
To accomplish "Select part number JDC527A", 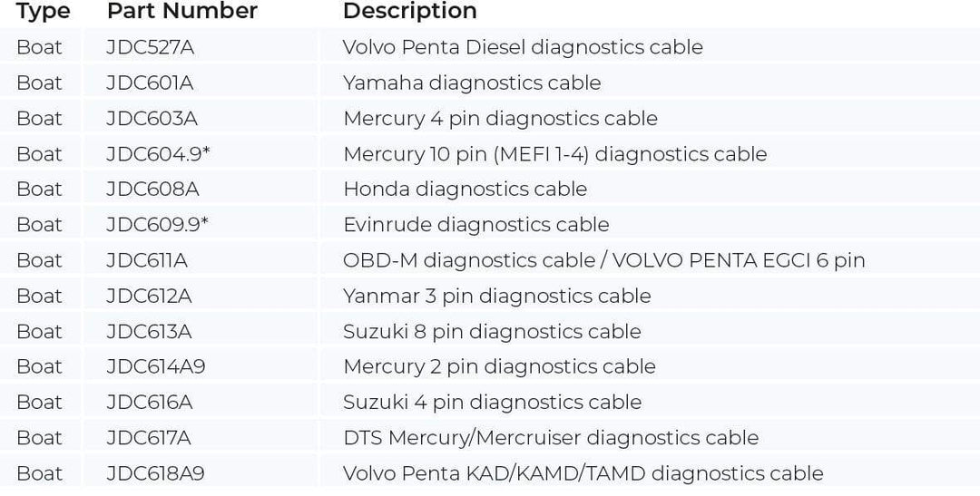I will tap(150, 47).
